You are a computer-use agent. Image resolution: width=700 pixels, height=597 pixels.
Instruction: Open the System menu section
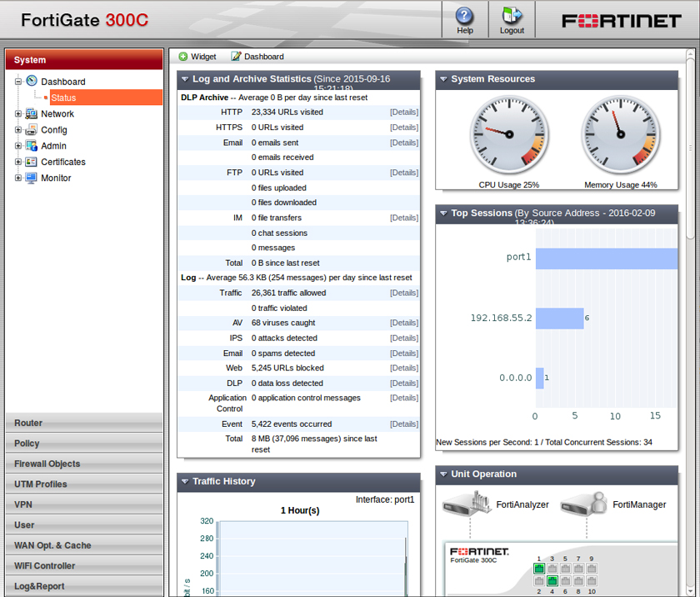click(84, 59)
